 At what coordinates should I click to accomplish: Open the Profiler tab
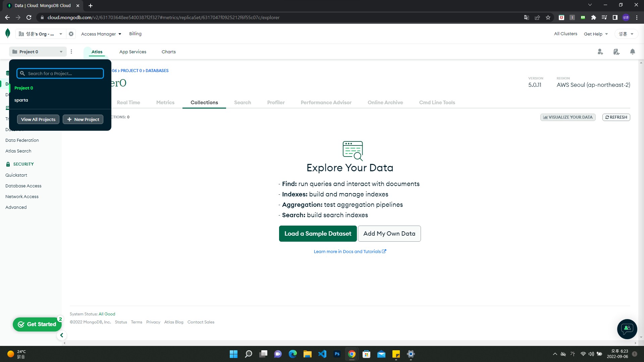pos(276,103)
